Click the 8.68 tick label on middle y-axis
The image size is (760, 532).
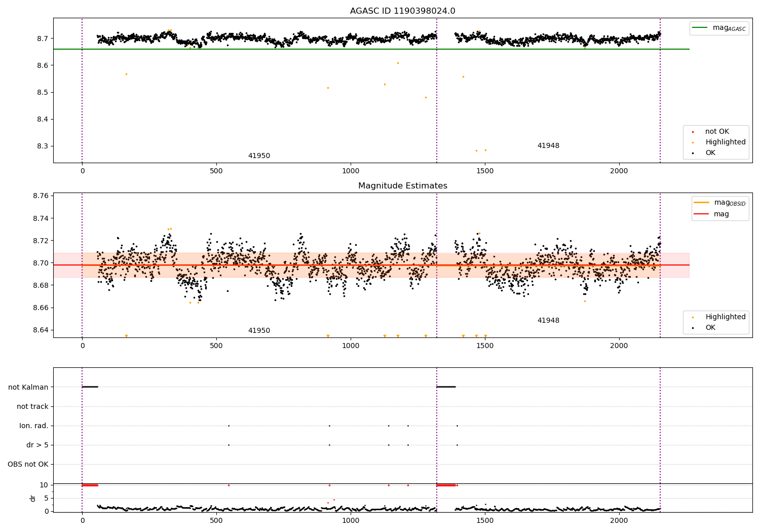pos(41,285)
